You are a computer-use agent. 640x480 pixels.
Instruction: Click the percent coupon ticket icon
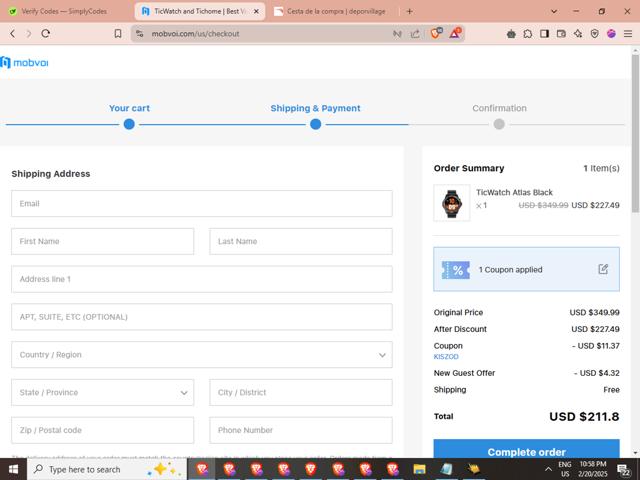456,270
